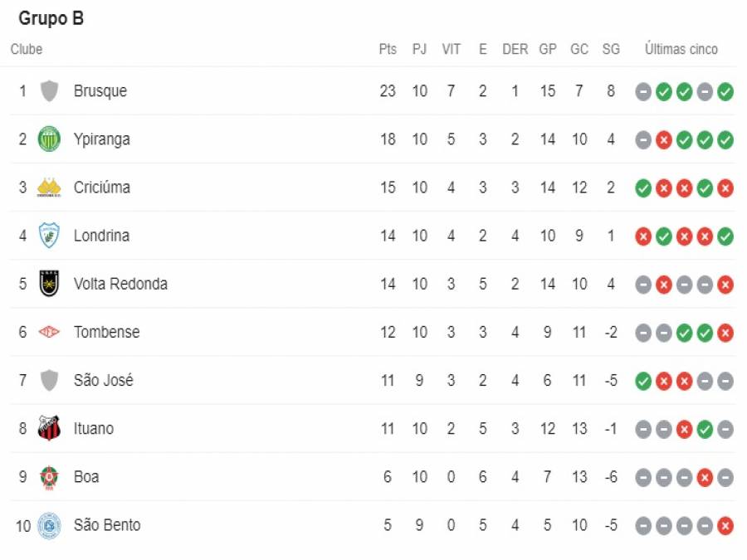Click São Bento's red loss indicator
Viewport: 747px width, 560px height.
point(725,526)
